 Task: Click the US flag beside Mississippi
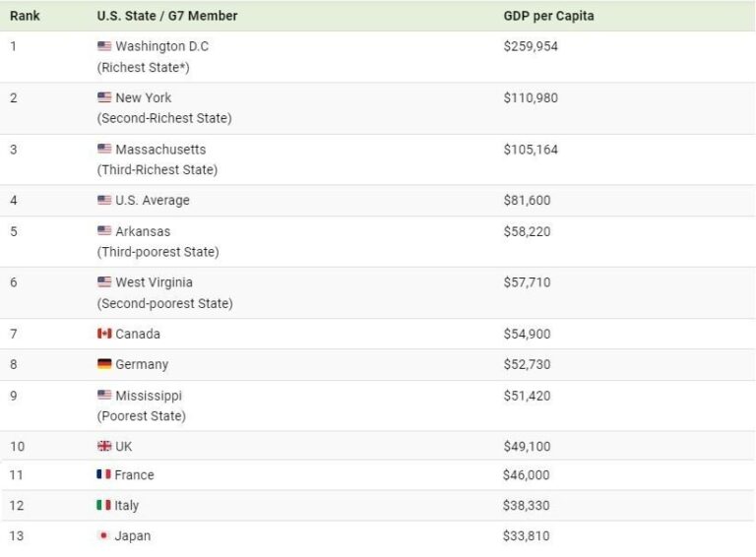pos(104,395)
